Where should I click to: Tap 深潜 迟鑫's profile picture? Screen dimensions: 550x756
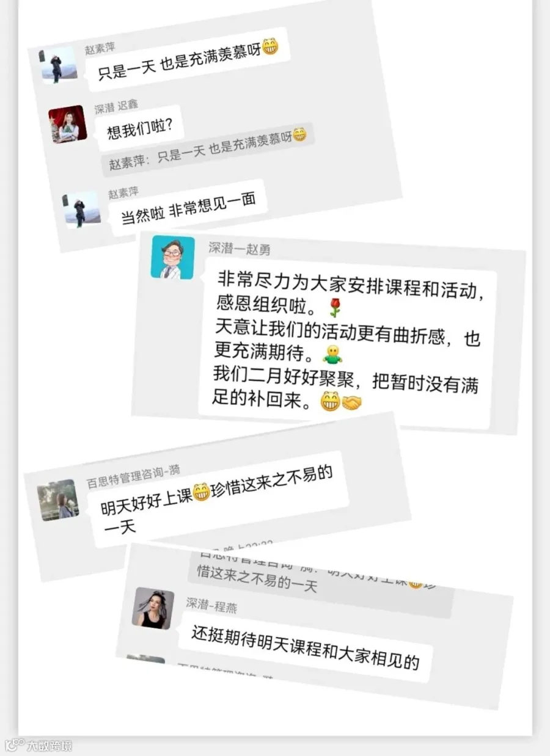(x=68, y=124)
